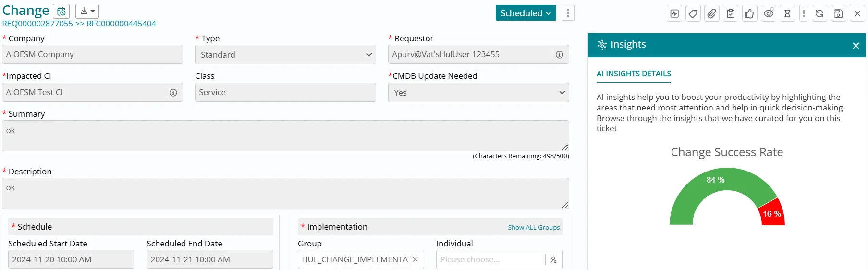Open the clipboard checklist icon
This screenshot has width=868, height=270.
click(730, 13)
